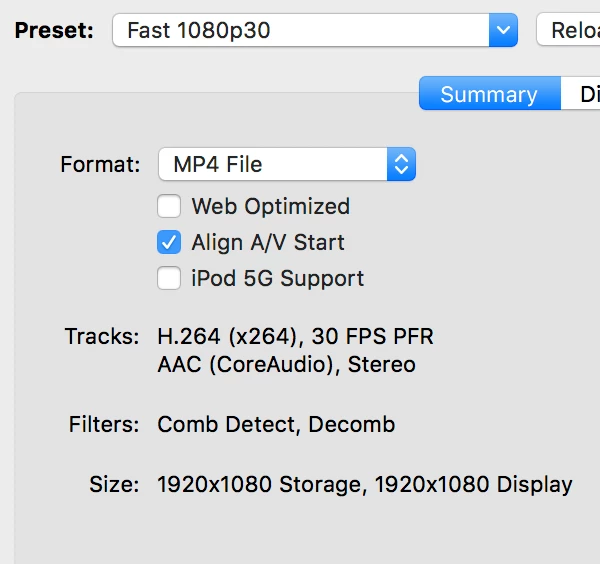This screenshot has width=600, height=564.
Task: Click the Tracks label
Action: click(x=102, y=337)
